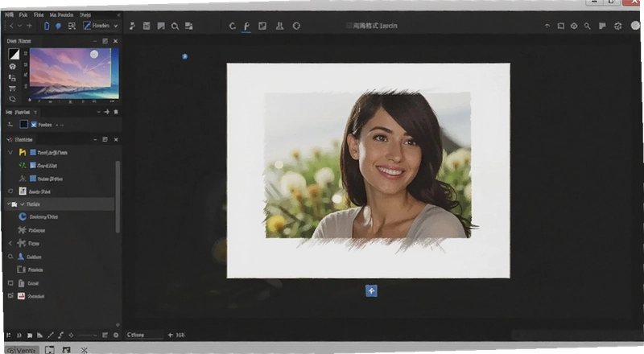Screen dimensions: 644x354
Task: Click the magnifier search icon in top toolbar
Action: tap(175, 27)
